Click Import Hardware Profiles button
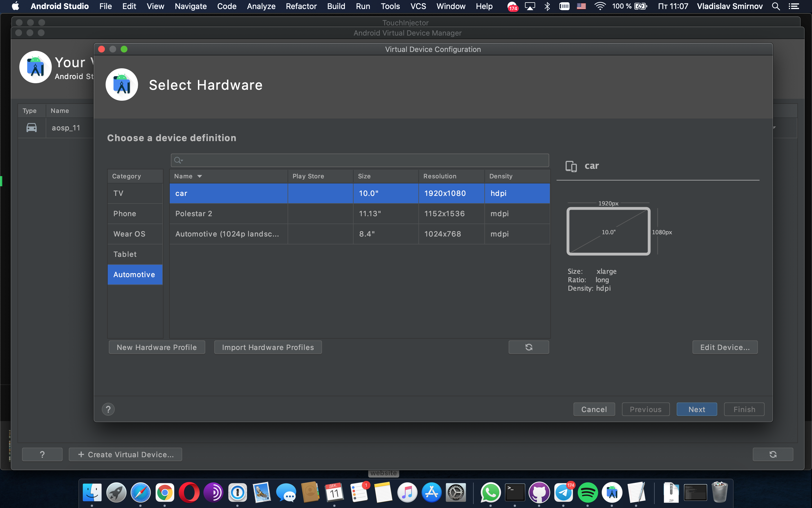Viewport: 812px width, 508px height. [268, 347]
